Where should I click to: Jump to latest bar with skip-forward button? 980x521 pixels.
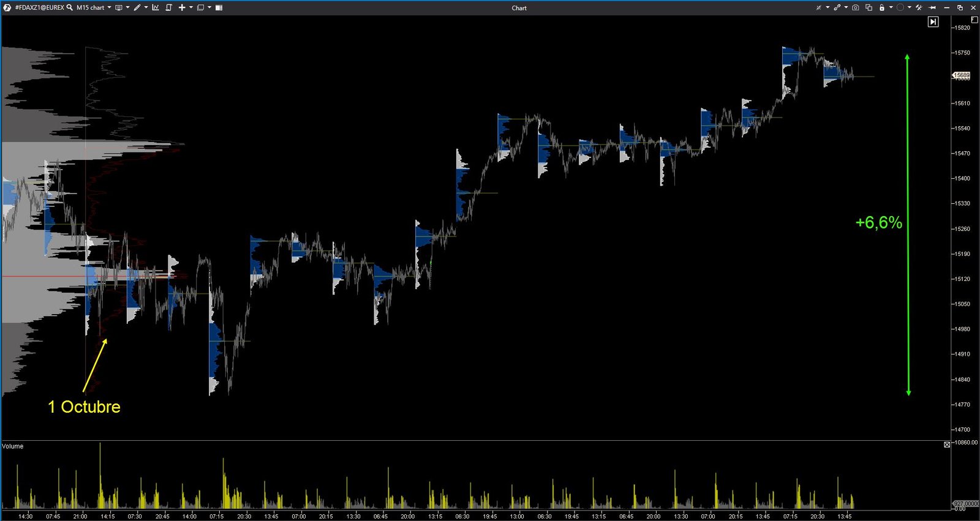click(933, 22)
